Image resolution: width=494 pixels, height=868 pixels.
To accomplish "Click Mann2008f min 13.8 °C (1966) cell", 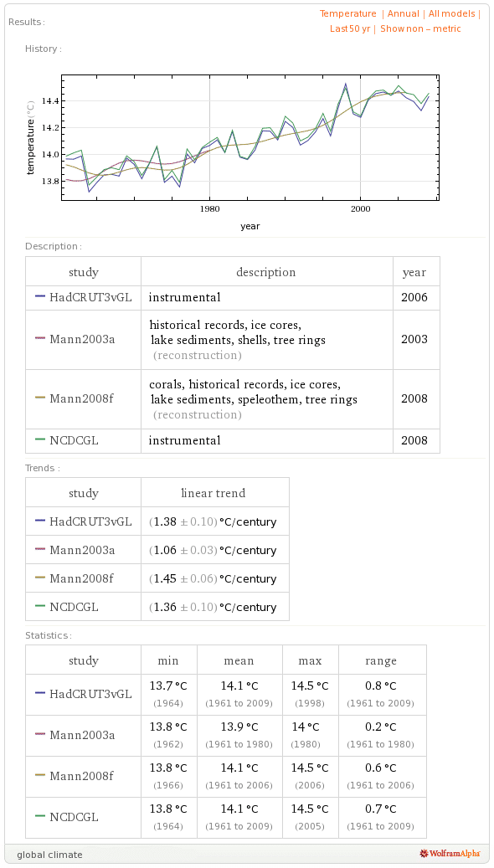I will (x=168, y=776).
